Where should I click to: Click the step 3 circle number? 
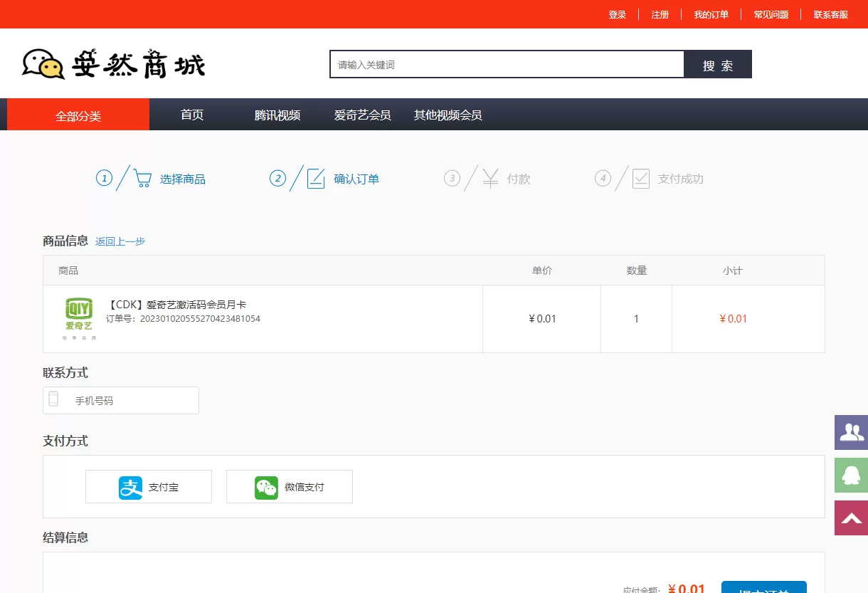click(452, 178)
